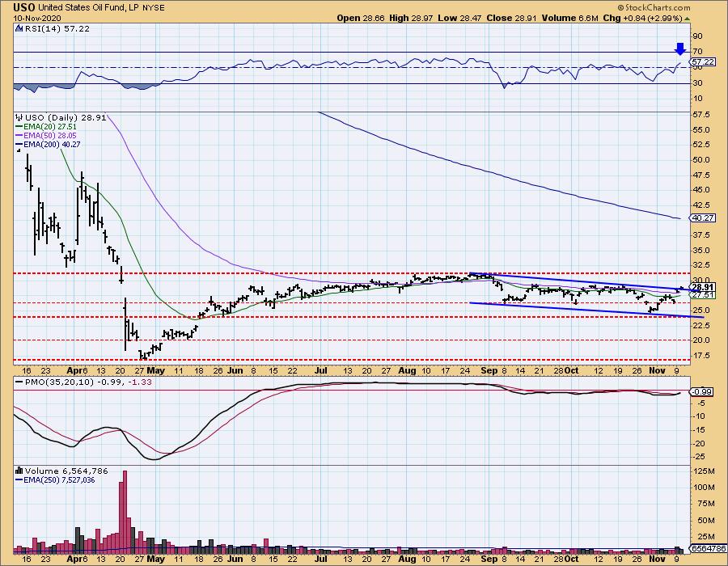Click 'Nov' on the price chart date axis
This screenshot has width=728, height=566.
(657, 370)
